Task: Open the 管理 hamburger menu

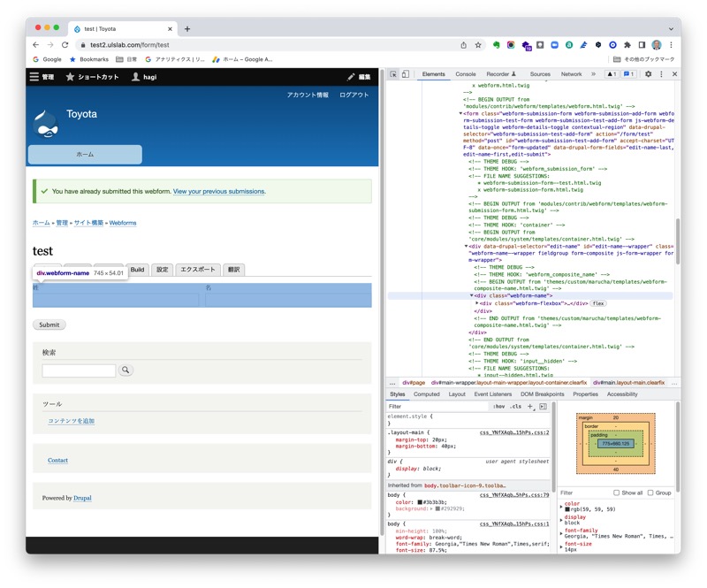Action: click(x=42, y=77)
